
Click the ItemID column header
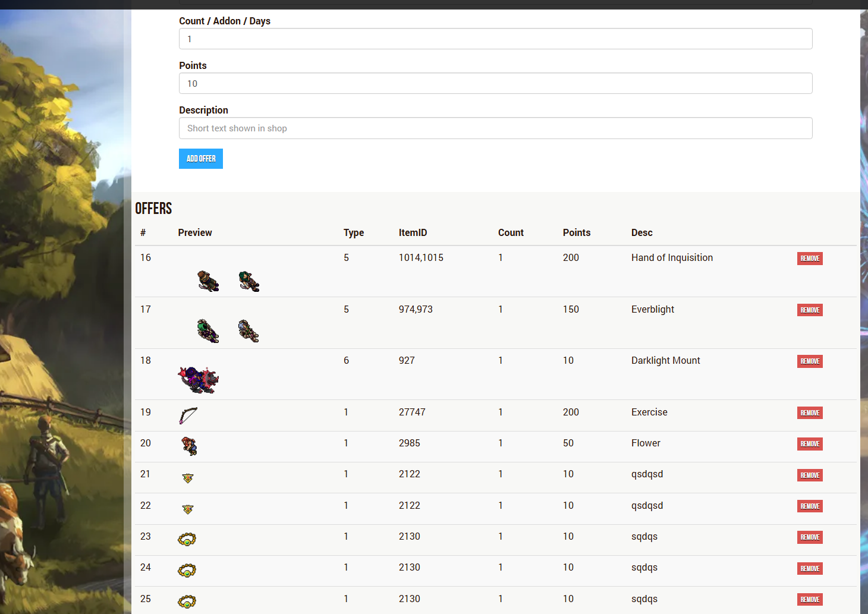(x=413, y=232)
